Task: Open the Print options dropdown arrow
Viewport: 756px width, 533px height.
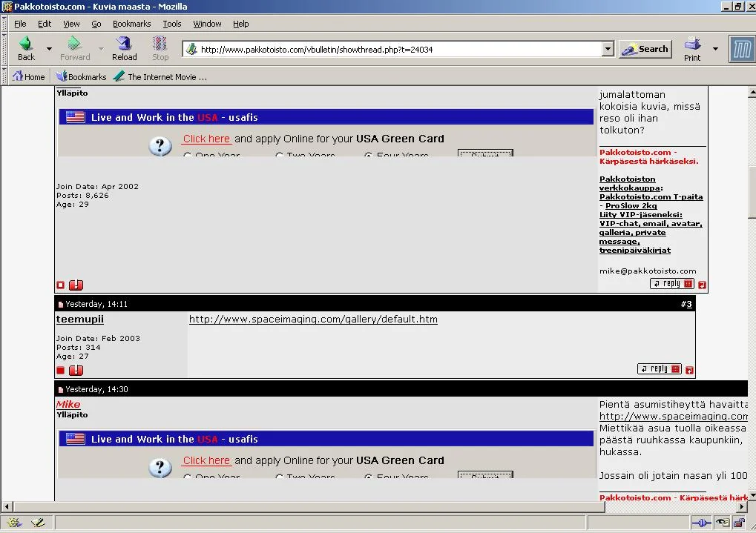Action: [715, 49]
